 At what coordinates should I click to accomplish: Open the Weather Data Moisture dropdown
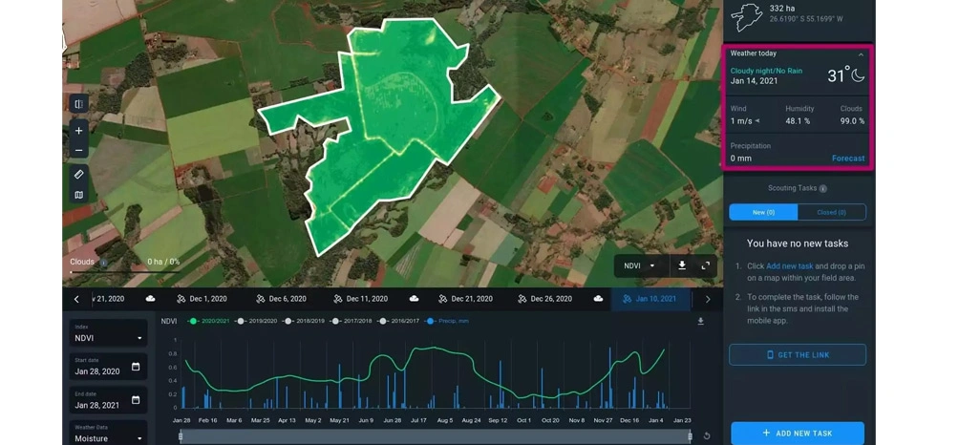[108, 434]
